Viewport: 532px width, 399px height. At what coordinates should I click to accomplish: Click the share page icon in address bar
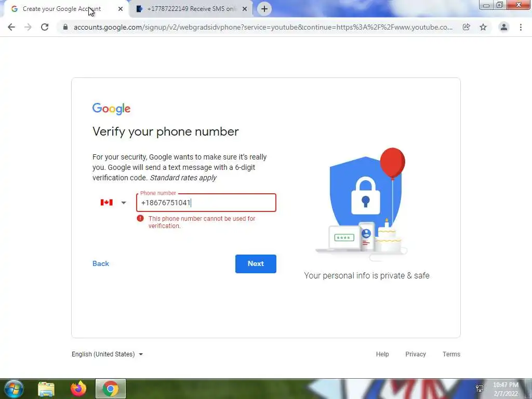pos(467,27)
